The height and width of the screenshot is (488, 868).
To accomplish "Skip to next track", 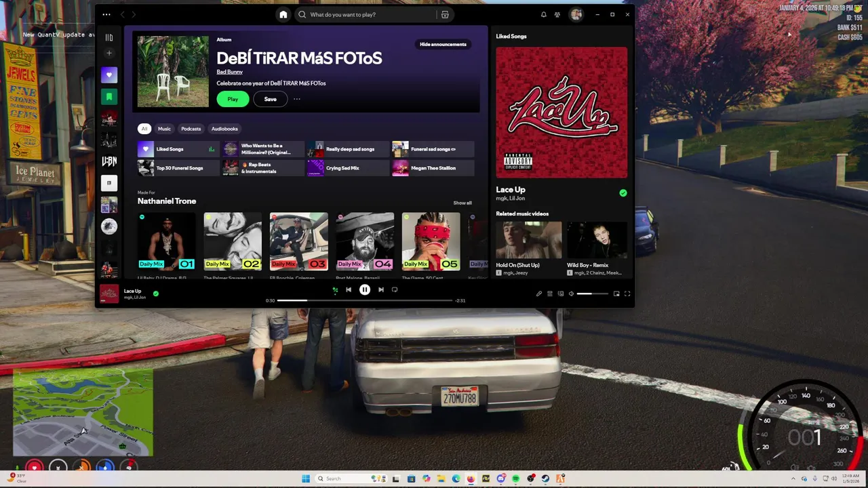I will click(x=381, y=290).
